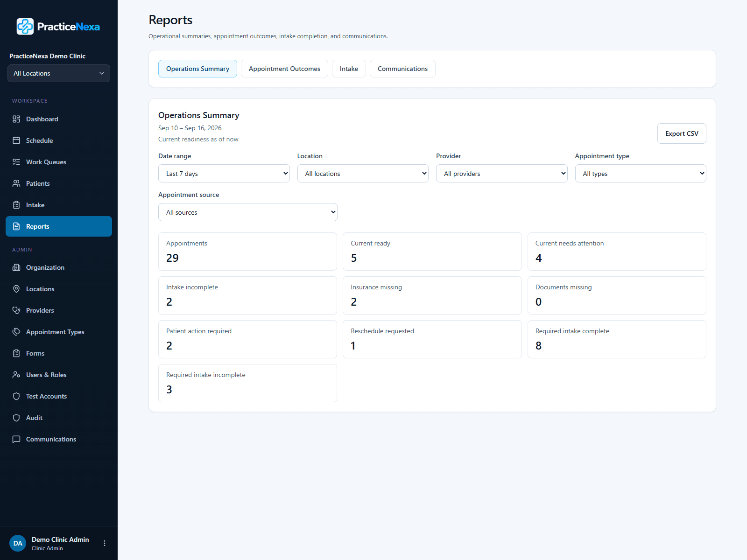Click the Work Queues list icon
The height and width of the screenshot is (560, 747).
(16, 162)
